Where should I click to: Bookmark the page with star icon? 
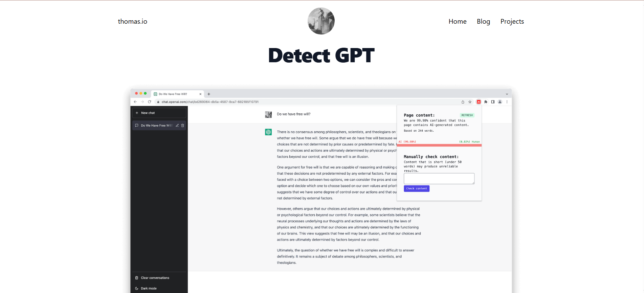[470, 102]
